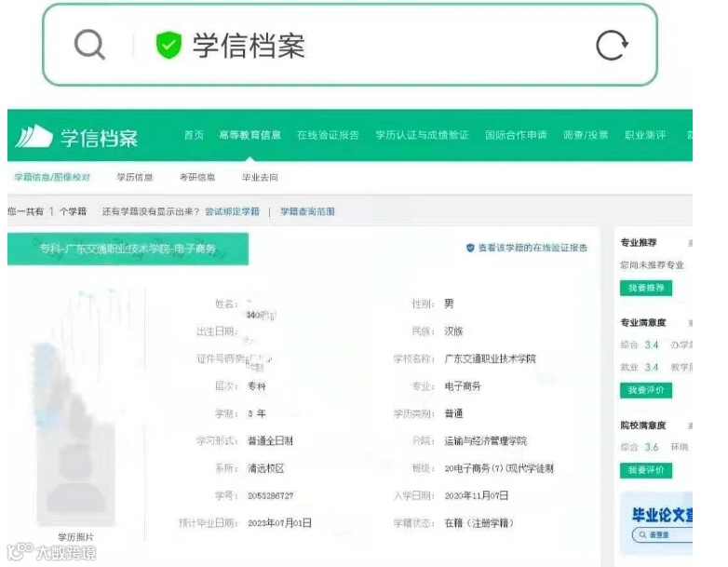
Task: Click the 学信档案 search box text
Action: pyautogui.click(x=249, y=46)
